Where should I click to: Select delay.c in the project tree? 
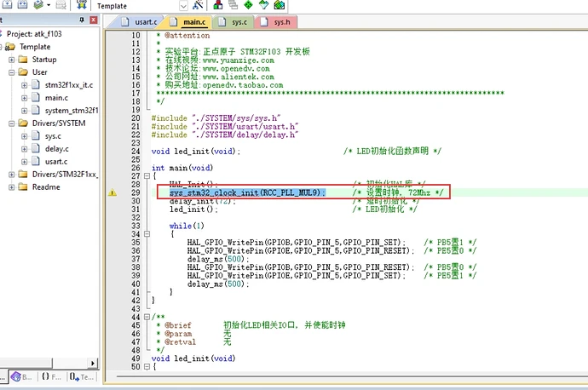pos(56,148)
